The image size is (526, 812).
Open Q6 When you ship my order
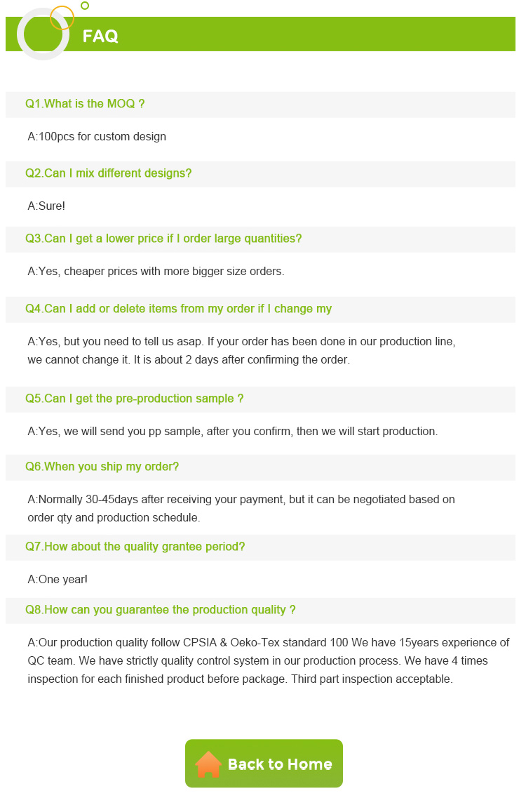tap(102, 467)
